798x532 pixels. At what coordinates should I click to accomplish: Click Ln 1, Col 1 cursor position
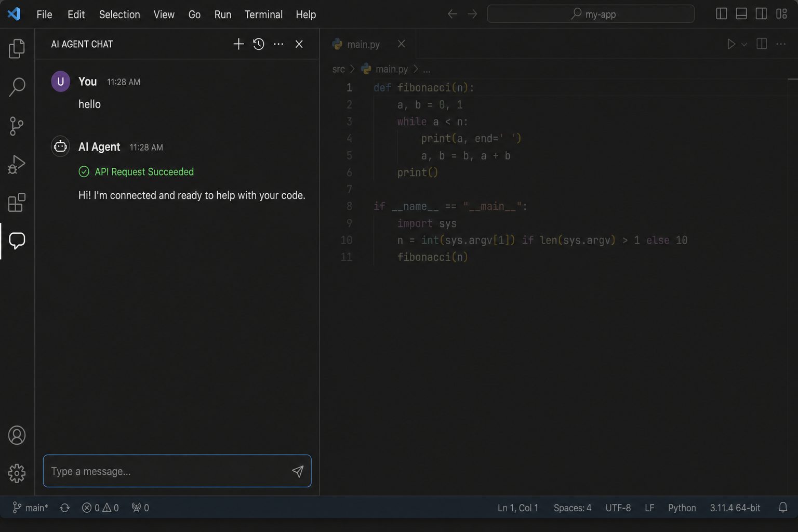tap(517, 508)
